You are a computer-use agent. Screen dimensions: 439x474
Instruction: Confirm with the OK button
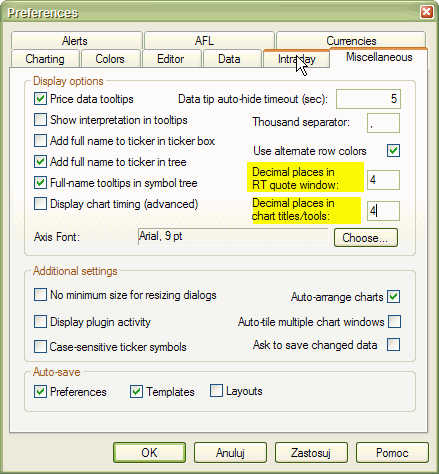click(149, 452)
